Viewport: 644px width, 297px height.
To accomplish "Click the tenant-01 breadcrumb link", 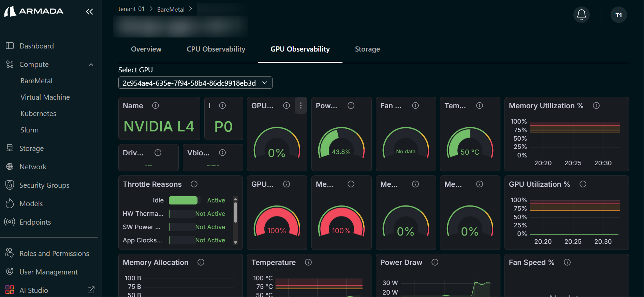I will point(131,9).
